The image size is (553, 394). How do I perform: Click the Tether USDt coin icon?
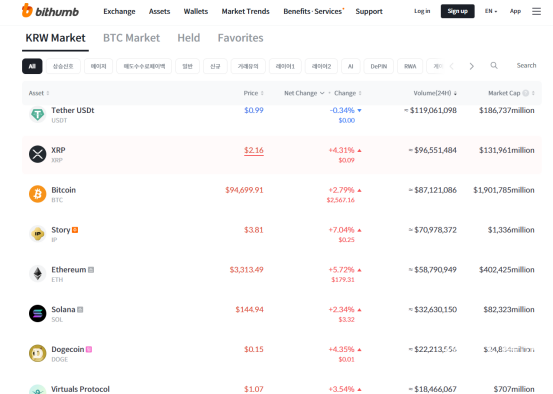click(37, 115)
